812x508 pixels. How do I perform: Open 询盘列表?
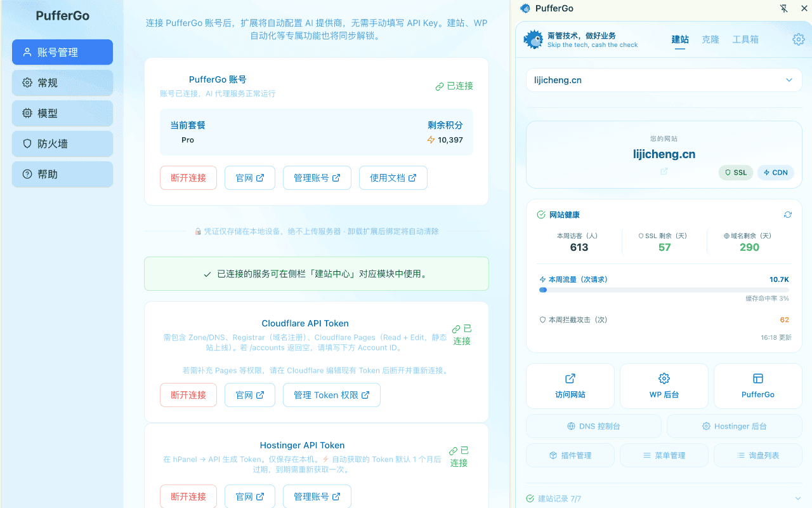(x=758, y=455)
